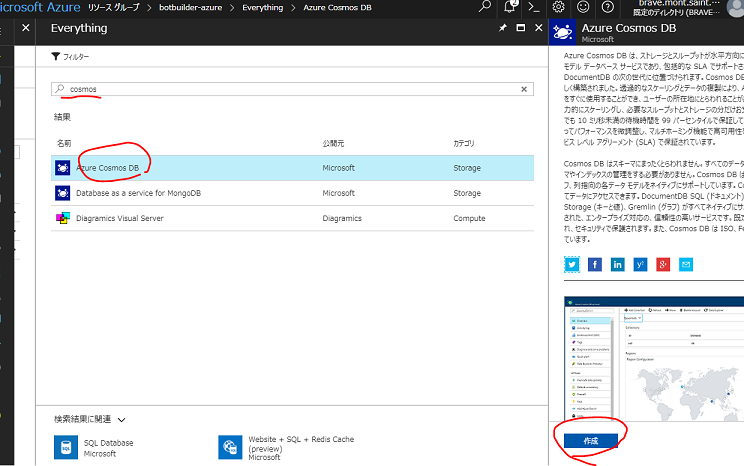The height and width of the screenshot is (466, 744).
Task: Share on Twitter
Action: pyautogui.click(x=572, y=265)
